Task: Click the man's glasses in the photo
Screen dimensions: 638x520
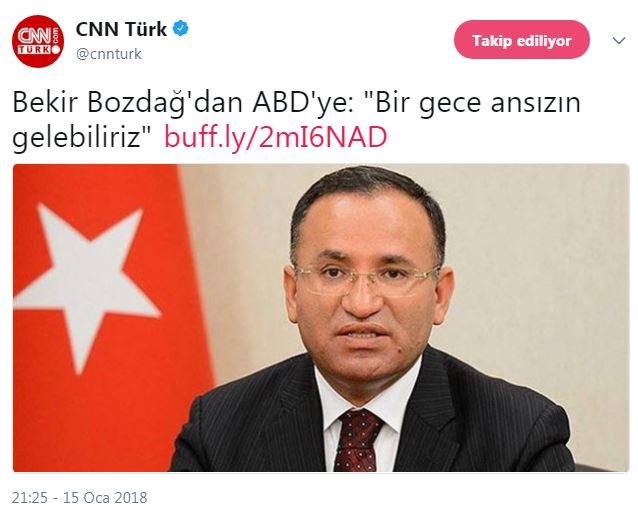Action: (366, 280)
